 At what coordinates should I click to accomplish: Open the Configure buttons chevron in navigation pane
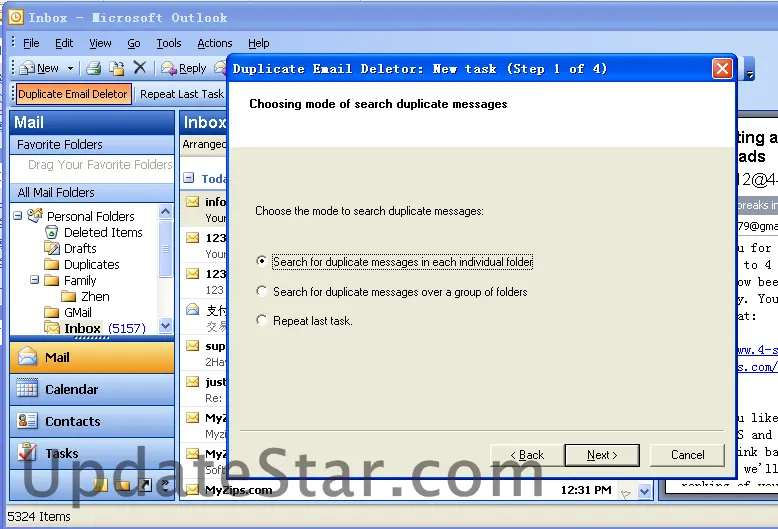pyautogui.click(x=165, y=484)
